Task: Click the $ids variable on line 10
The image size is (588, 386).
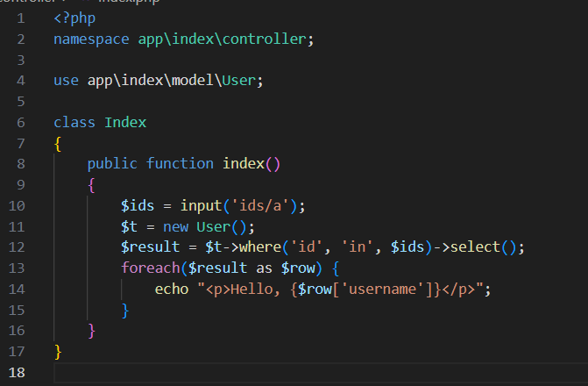Action: [x=138, y=206]
